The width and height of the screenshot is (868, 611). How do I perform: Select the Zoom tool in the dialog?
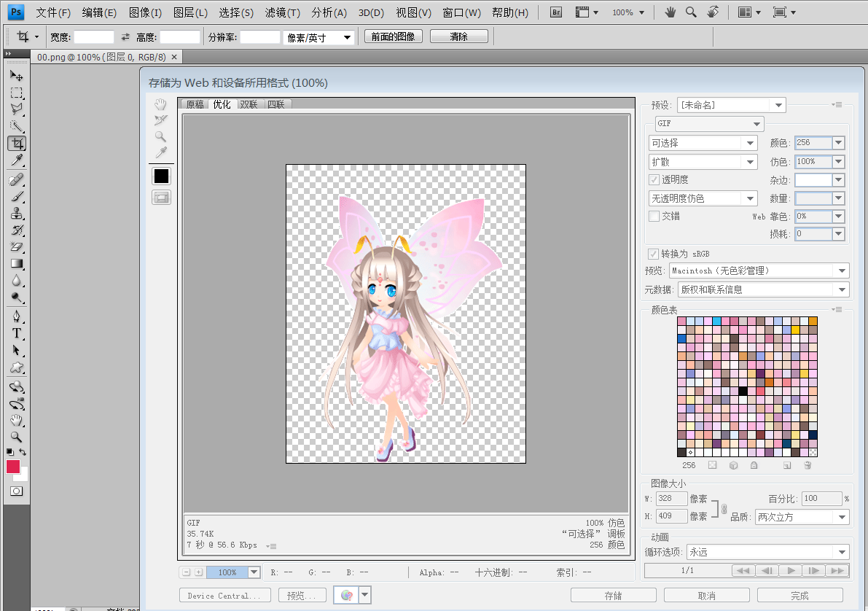point(160,136)
